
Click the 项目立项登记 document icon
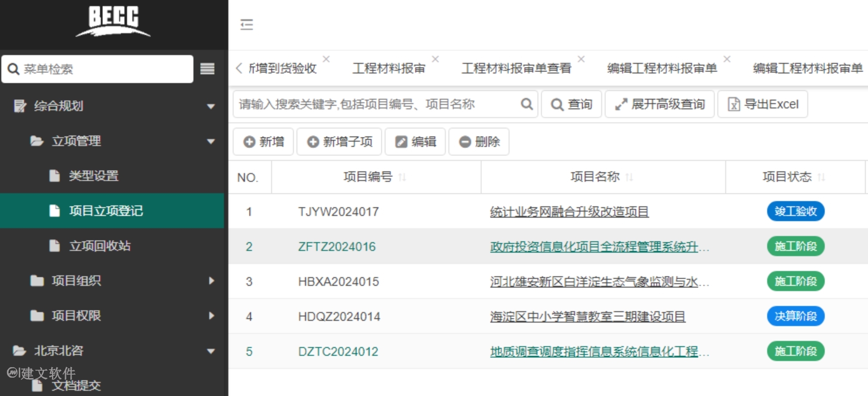pos(55,211)
